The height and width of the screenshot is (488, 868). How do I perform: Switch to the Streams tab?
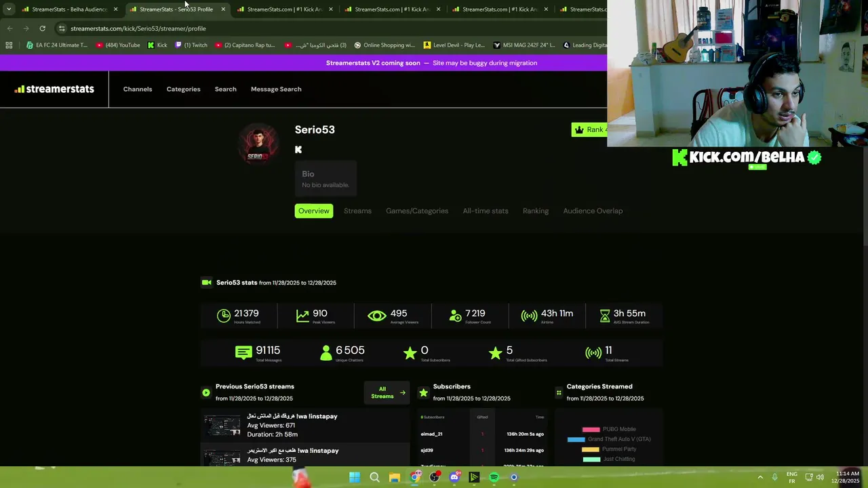tap(357, 211)
